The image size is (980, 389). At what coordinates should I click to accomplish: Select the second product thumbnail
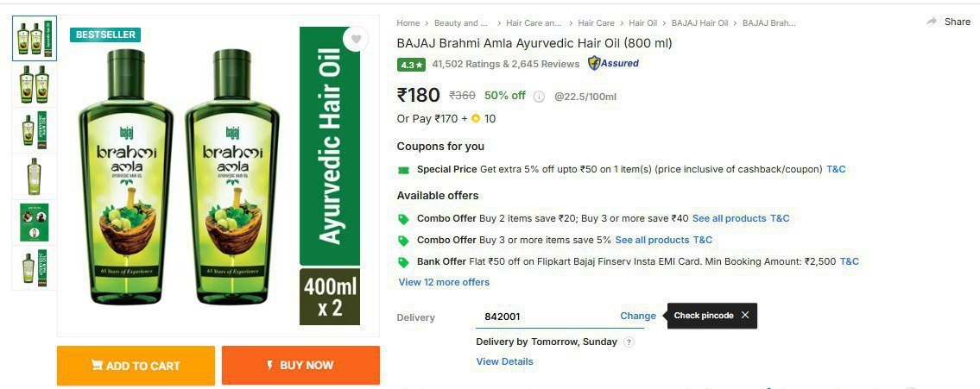click(x=35, y=85)
